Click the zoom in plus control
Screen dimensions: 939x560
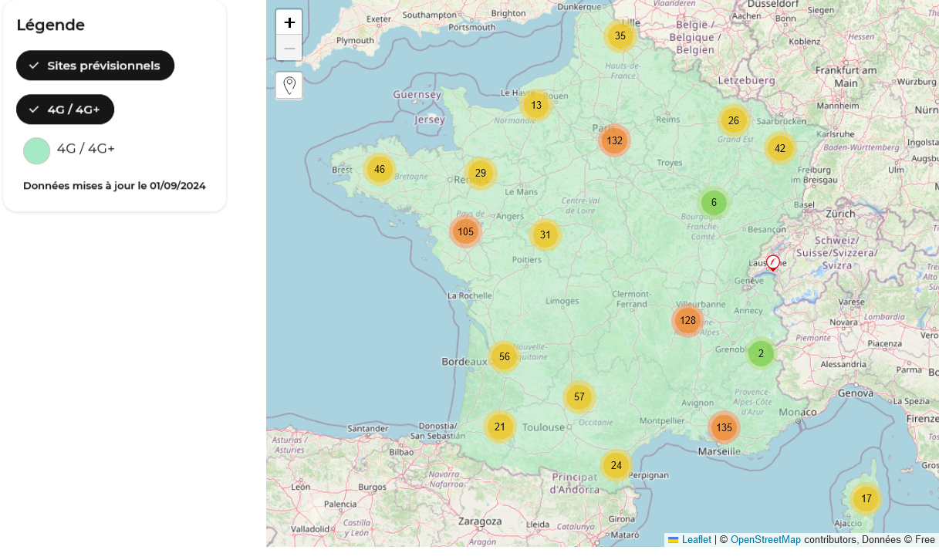click(289, 22)
